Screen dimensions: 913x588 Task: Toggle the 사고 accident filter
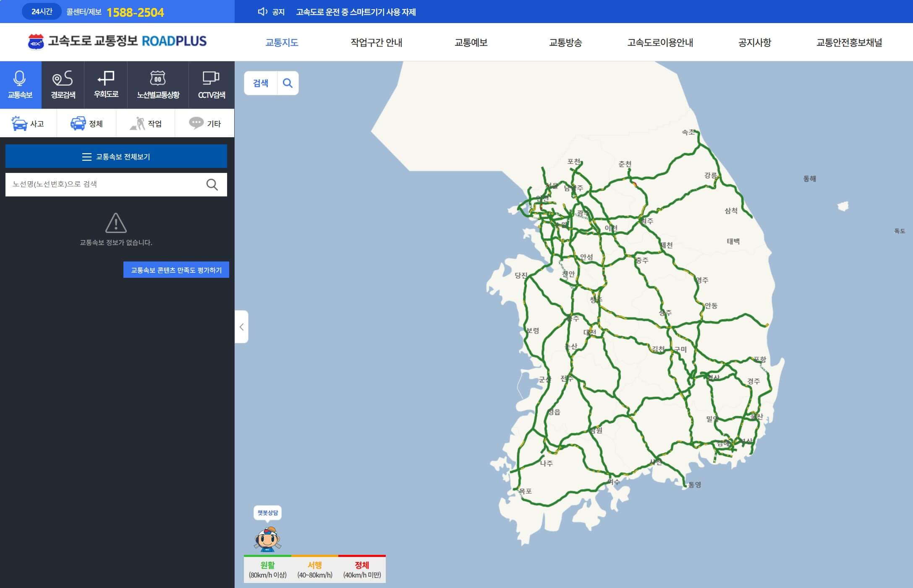(x=28, y=123)
